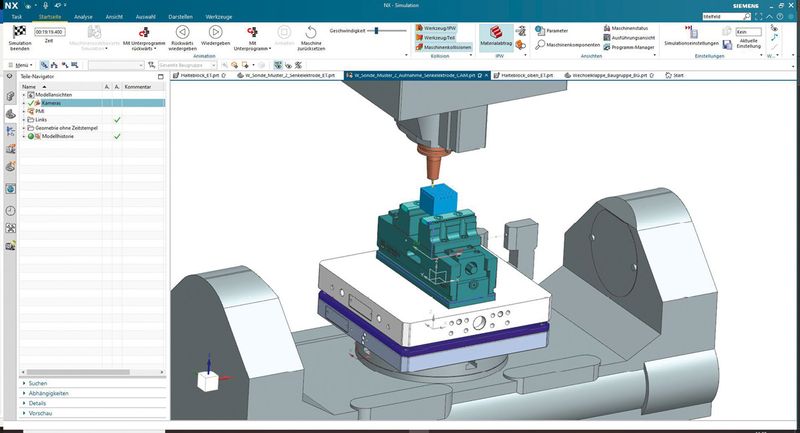Click the search magnifier in command finder
Screen dimensions: 800x433
click(747, 17)
